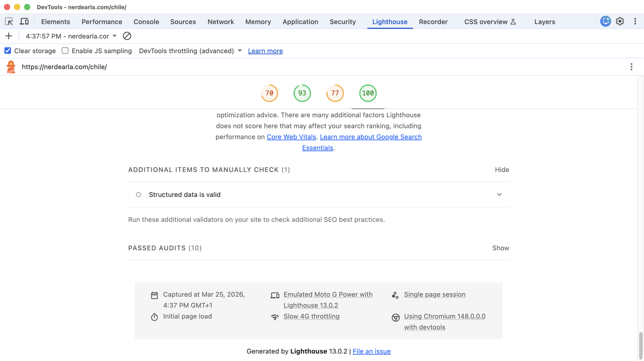Click the clear all reports icon
The height and width of the screenshot is (361, 644).
127,36
